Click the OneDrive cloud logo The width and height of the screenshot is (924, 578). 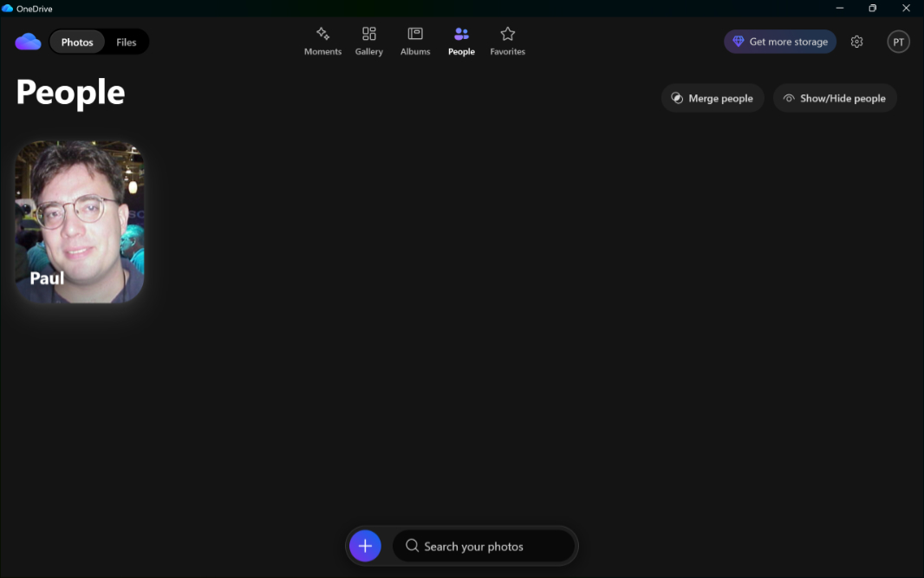tap(28, 41)
